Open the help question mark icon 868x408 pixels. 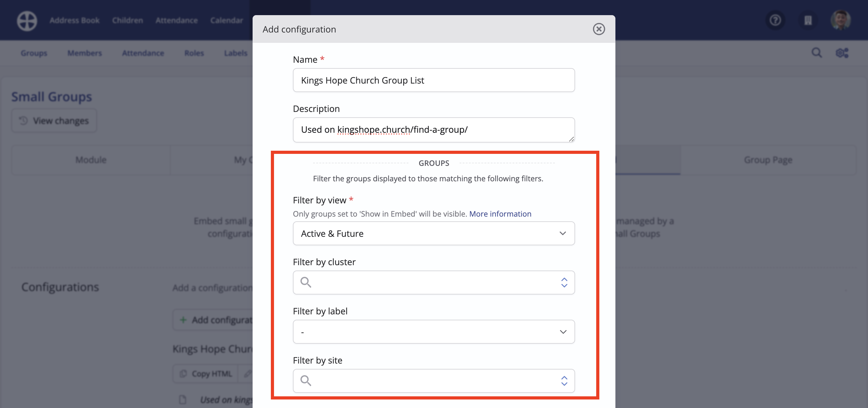pyautogui.click(x=775, y=20)
